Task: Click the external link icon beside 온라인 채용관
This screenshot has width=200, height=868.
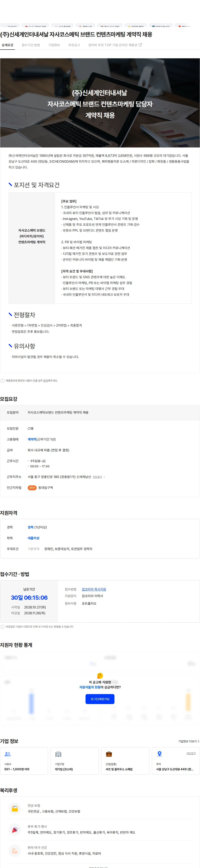Action: [x=140, y=45]
